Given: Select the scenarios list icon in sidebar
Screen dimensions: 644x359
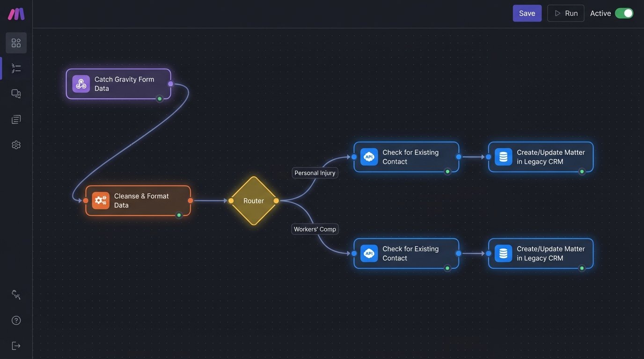Looking at the screenshot, I should tap(16, 68).
